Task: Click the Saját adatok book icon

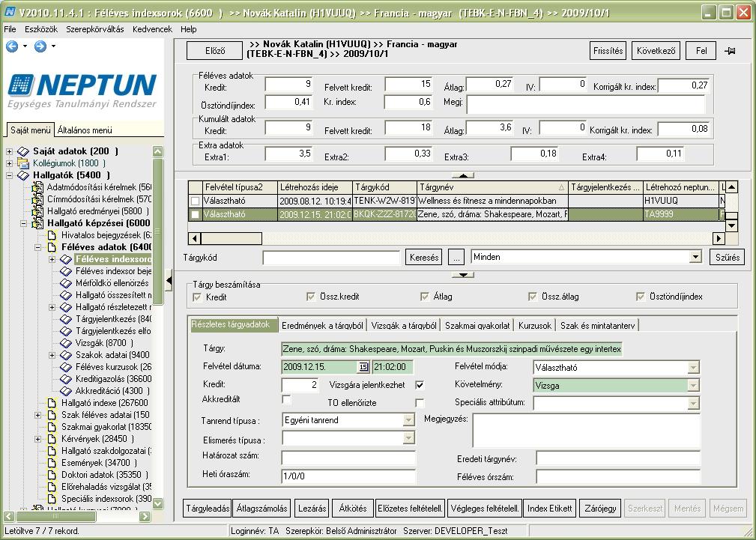Action: pyautogui.click(x=23, y=151)
